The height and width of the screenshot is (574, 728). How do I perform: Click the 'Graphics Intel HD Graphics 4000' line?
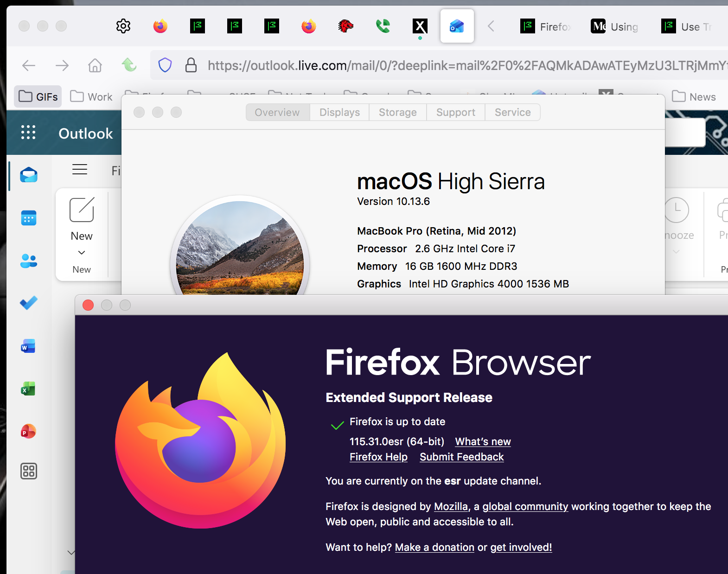tap(463, 284)
